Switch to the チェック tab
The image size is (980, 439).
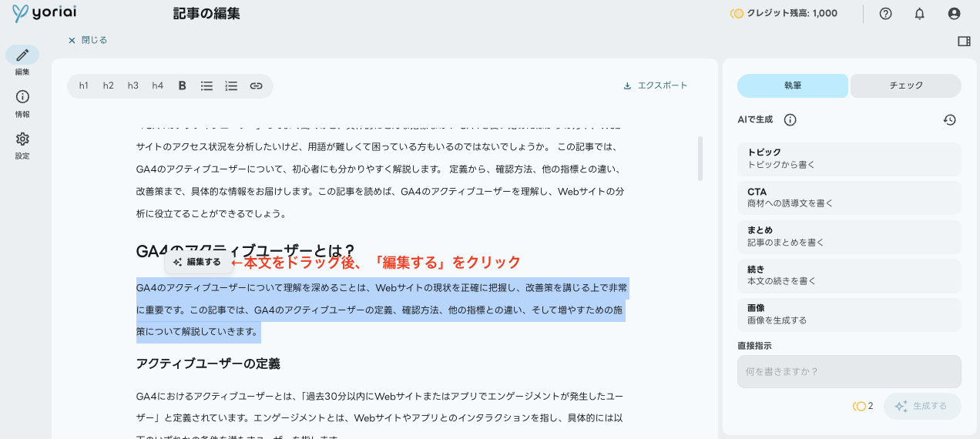[906, 85]
